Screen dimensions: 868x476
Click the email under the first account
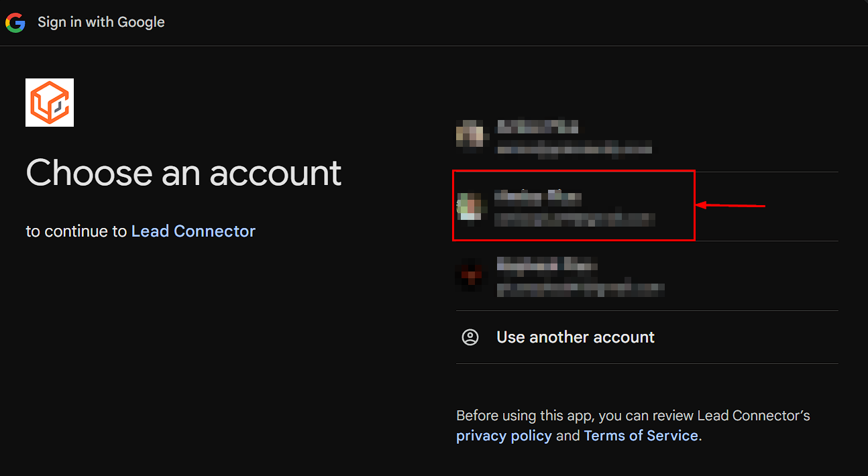574,149
